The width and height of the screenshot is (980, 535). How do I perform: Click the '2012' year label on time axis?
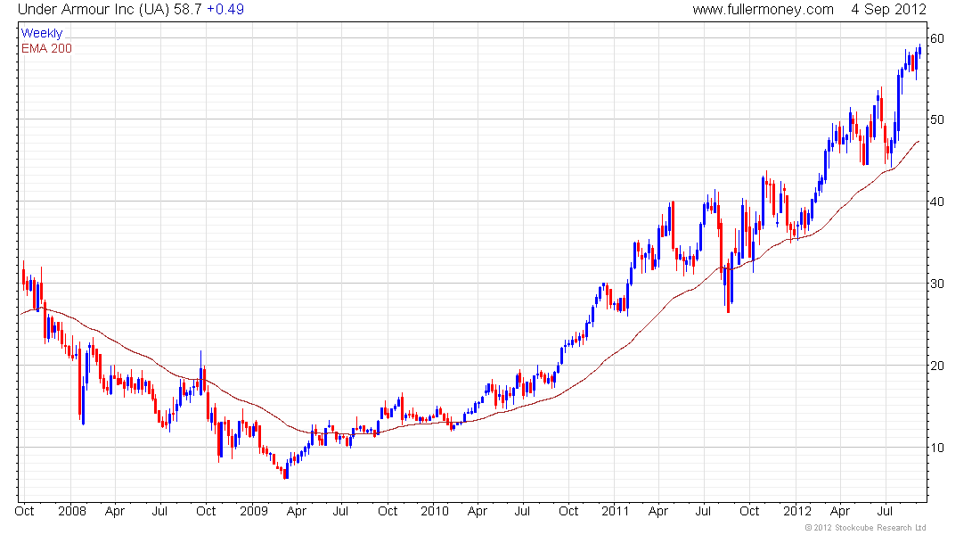pyautogui.click(x=797, y=511)
